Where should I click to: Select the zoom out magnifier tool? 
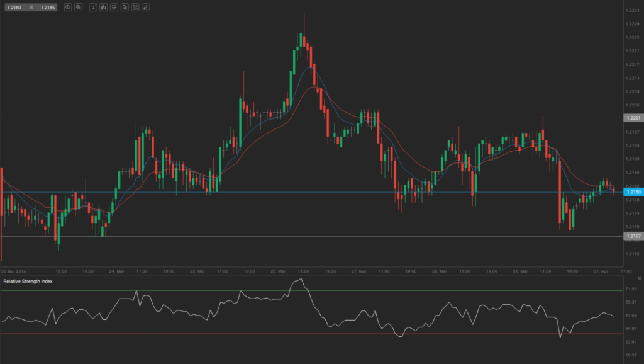(x=79, y=8)
